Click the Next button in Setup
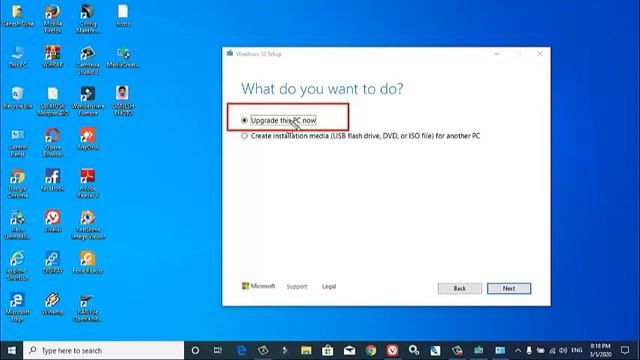Viewport: 640px width, 360px height. [509, 289]
